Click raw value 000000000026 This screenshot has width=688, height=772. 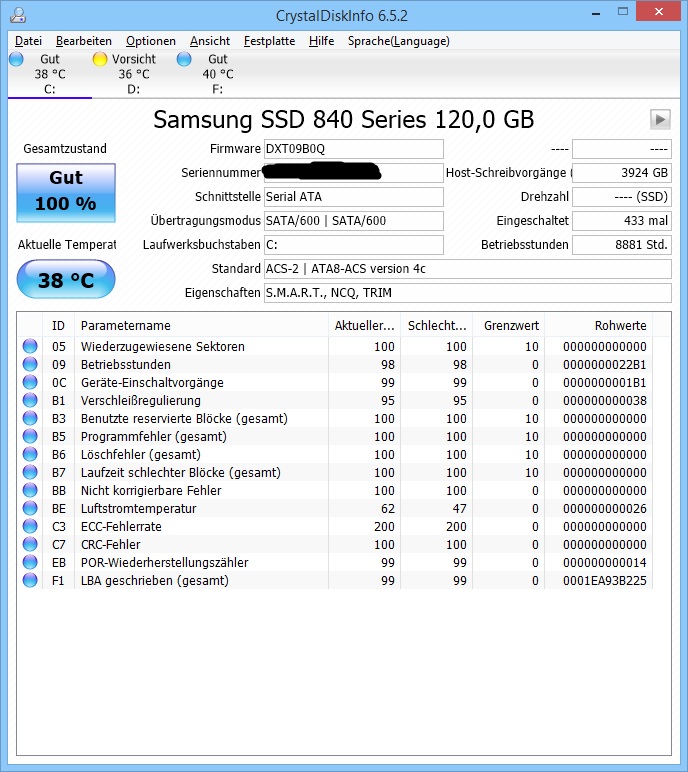(604, 509)
